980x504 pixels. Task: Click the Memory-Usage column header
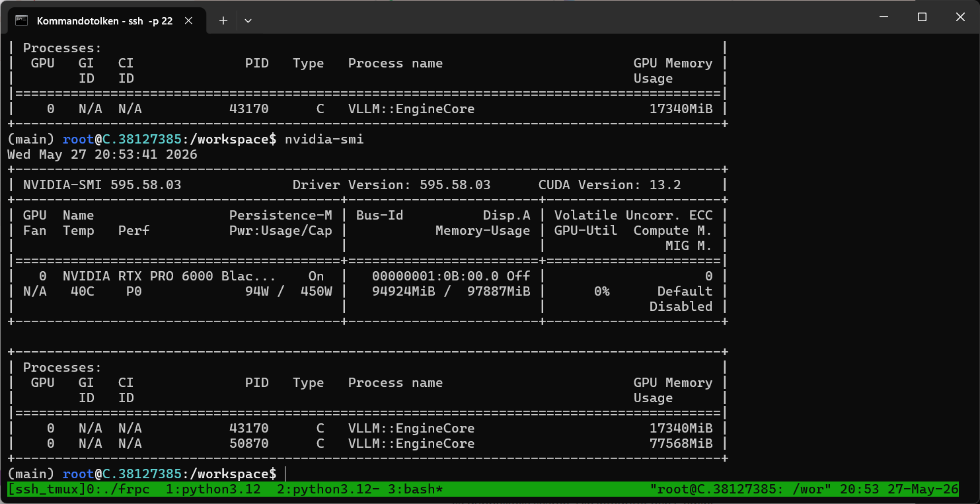pos(482,231)
